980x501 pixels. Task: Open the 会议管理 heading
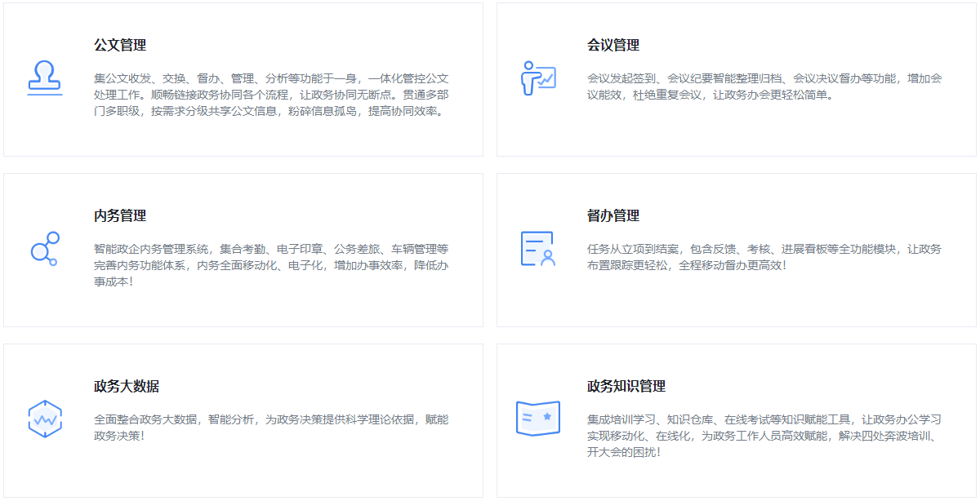613,45
